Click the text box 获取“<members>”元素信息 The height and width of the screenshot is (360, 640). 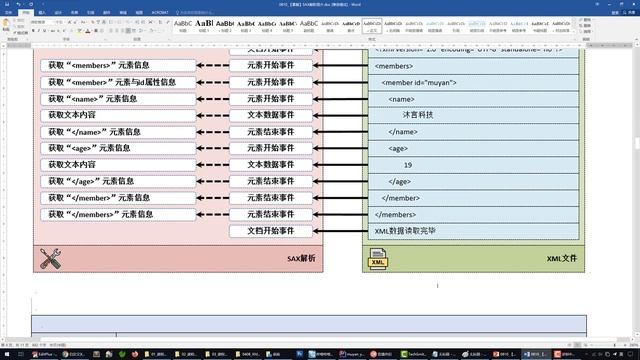(x=118, y=65)
